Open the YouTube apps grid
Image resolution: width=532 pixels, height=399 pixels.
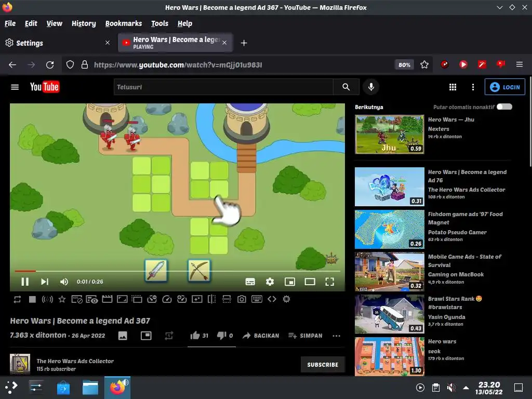[453, 87]
